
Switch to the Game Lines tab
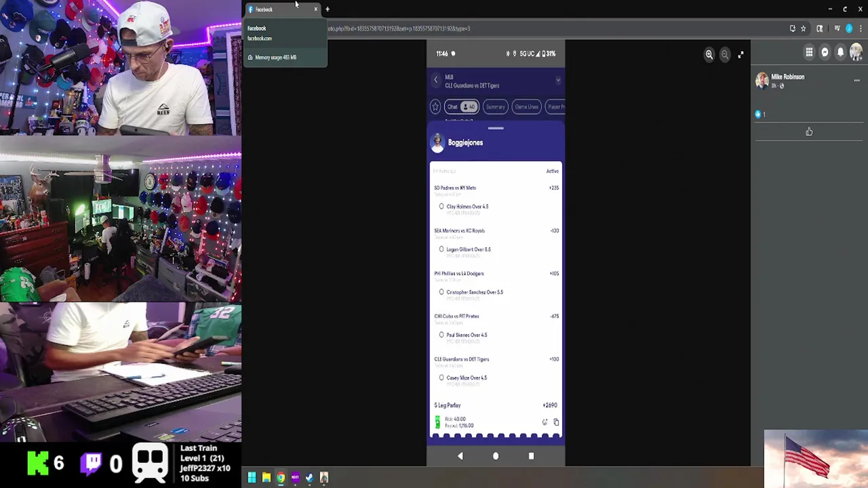(526, 106)
